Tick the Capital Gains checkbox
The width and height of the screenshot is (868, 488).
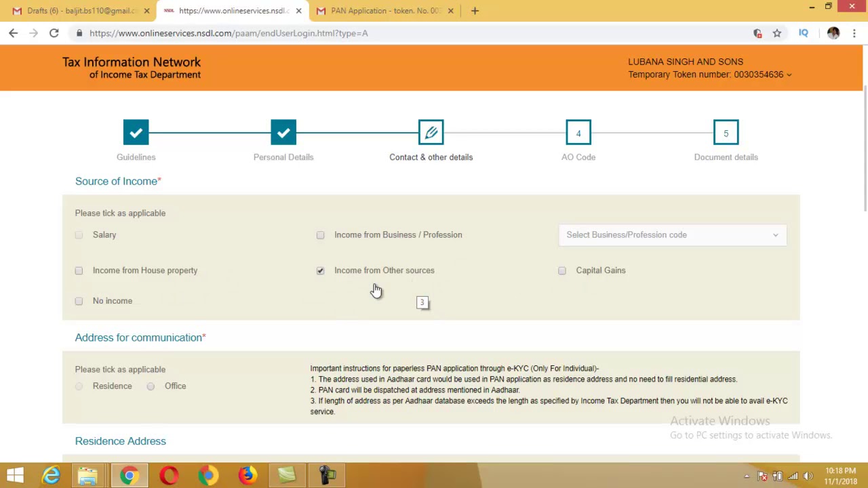tap(562, 270)
